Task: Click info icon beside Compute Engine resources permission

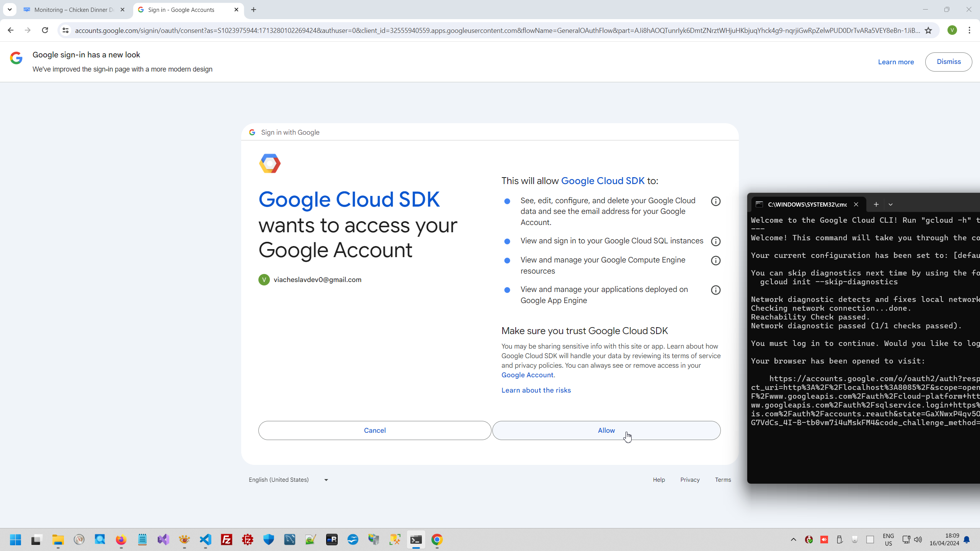Action: 715,261
